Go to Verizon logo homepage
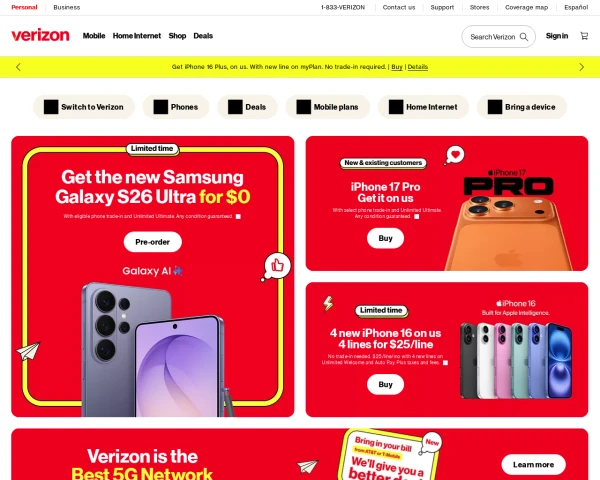Image resolution: width=600 pixels, height=480 pixels. [x=40, y=35]
